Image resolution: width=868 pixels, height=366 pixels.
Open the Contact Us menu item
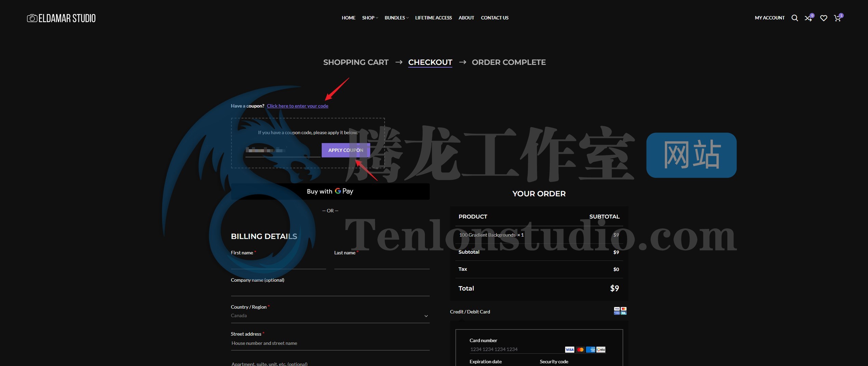[x=495, y=18]
